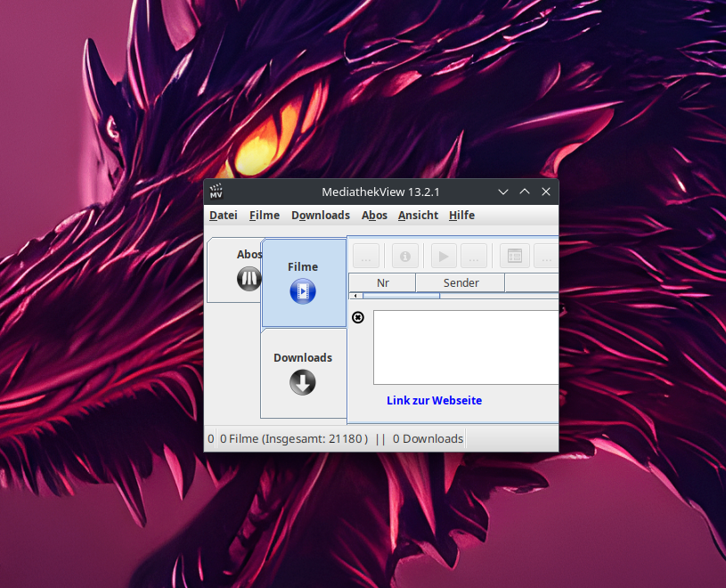Click the table layout toolbar icon
Viewport: 726px width, 588px height.
(515, 257)
